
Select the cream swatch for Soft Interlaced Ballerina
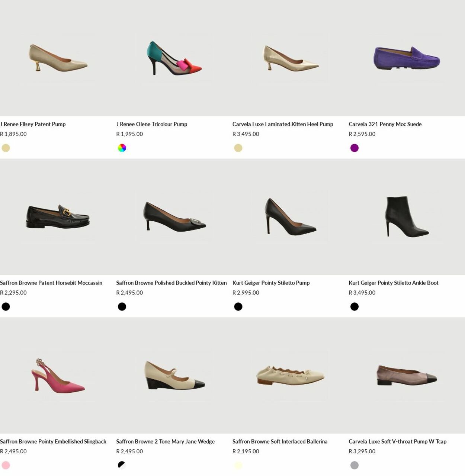click(238, 465)
